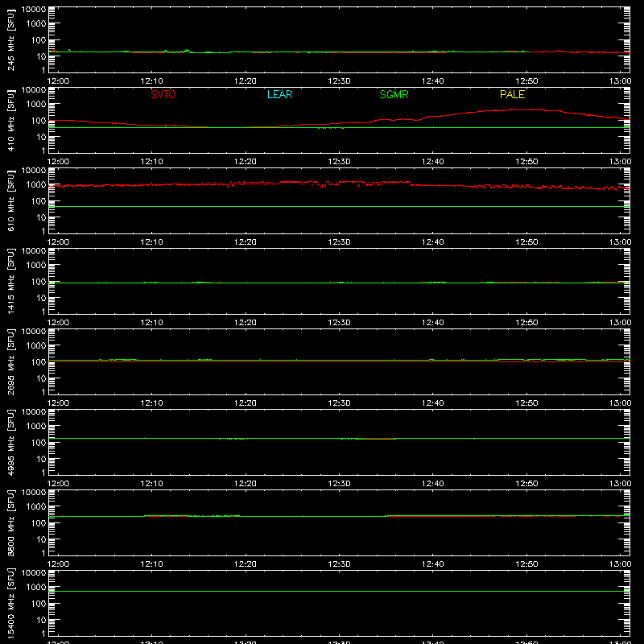Click the 10000 y-axis value of 245 MHz plot
644x644 pixels.
coord(34,10)
